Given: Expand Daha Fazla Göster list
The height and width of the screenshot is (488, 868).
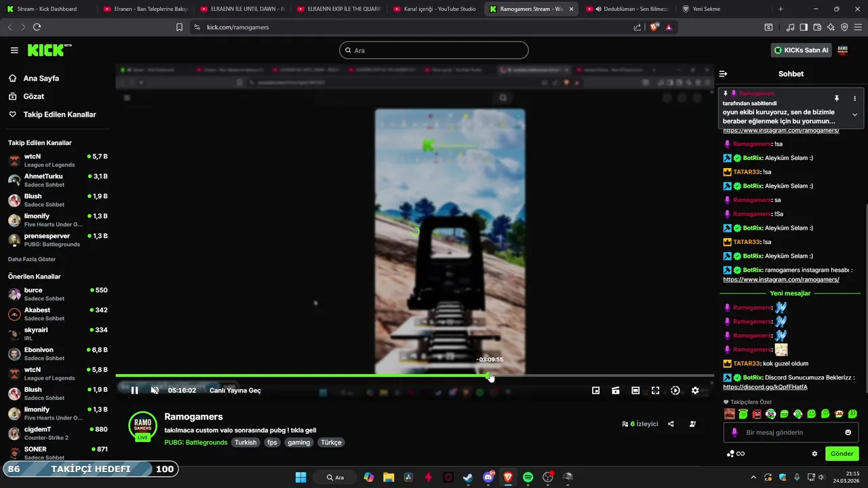Looking at the screenshot, I should tap(32, 259).
